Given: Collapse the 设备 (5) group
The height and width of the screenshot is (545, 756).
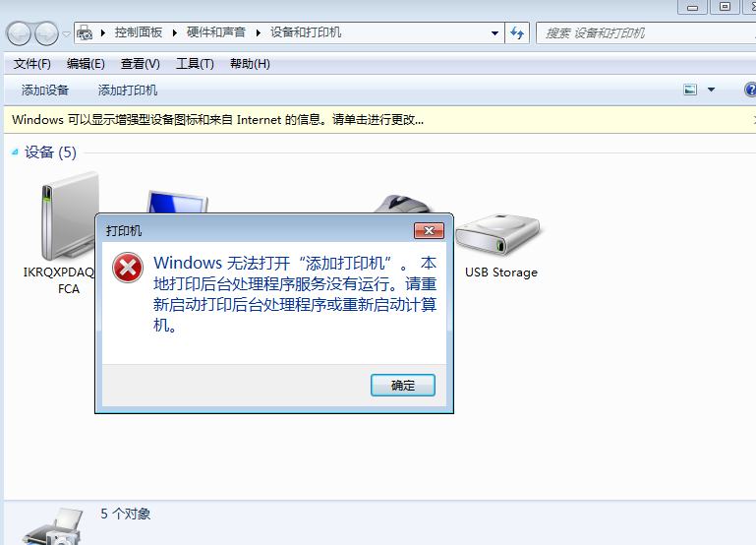Looking at the screenshot, I should tap(15, 152).
